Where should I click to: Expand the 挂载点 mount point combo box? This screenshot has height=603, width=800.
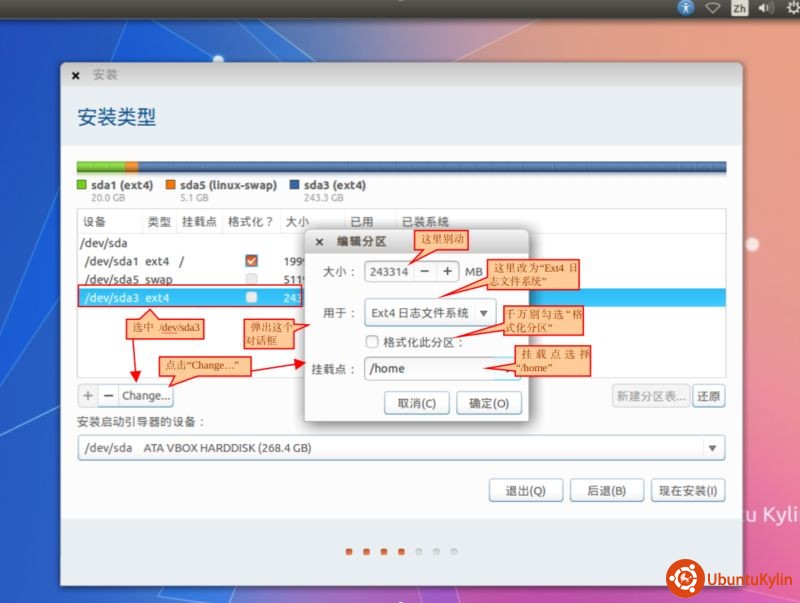509,369
